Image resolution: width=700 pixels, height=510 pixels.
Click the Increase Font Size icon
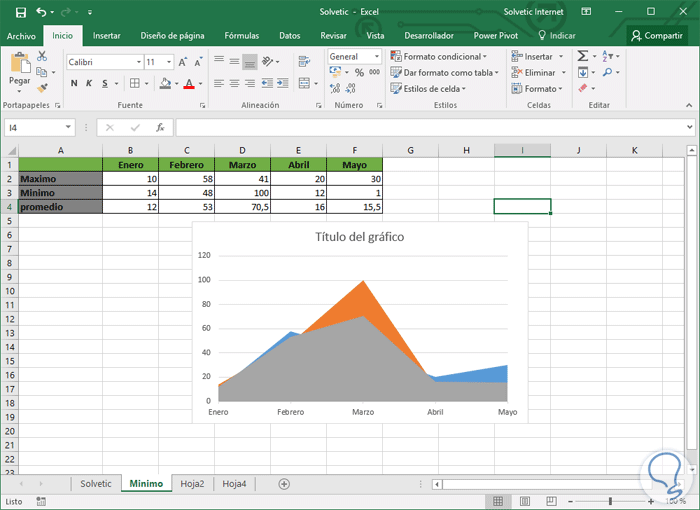(183, 62)
